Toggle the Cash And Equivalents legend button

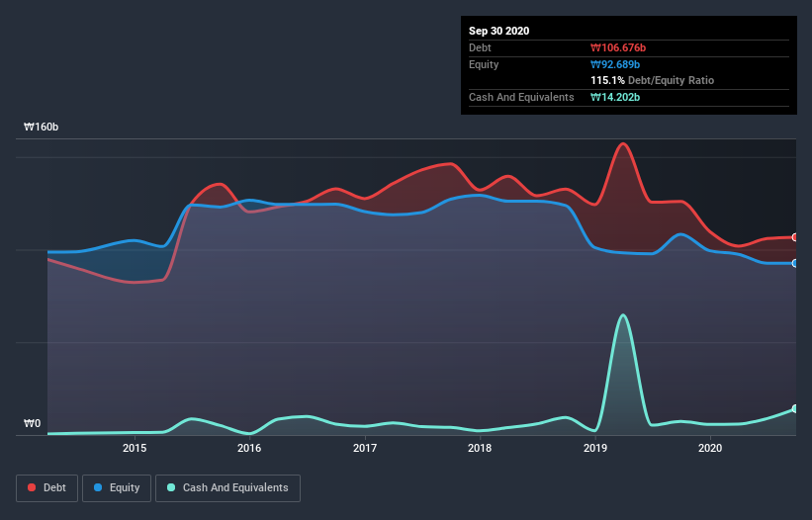227,488
